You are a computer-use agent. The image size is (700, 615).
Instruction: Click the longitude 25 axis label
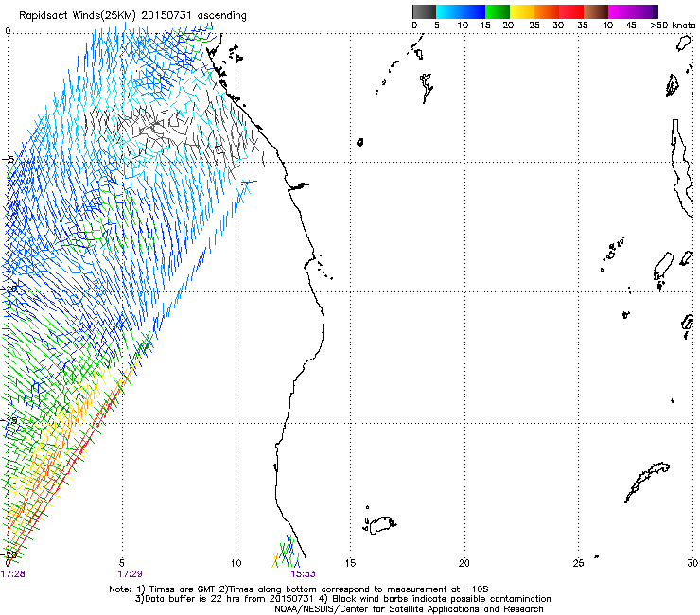click(578, 563)
